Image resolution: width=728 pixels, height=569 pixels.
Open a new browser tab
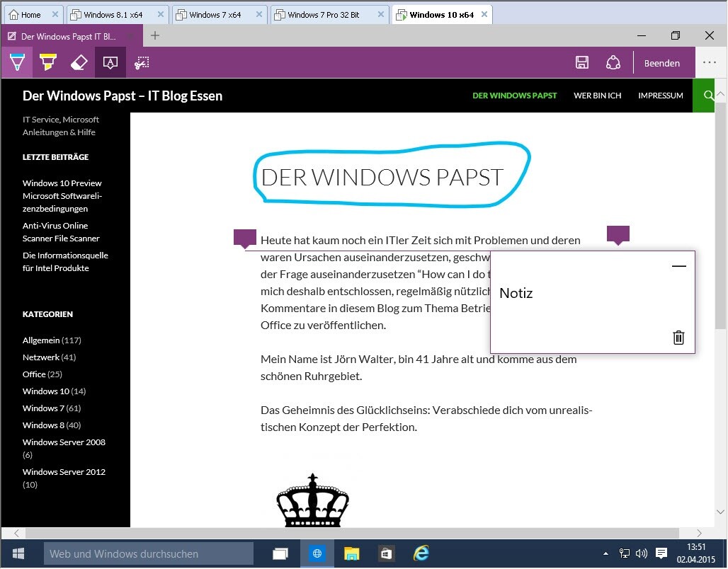point(155,35)
